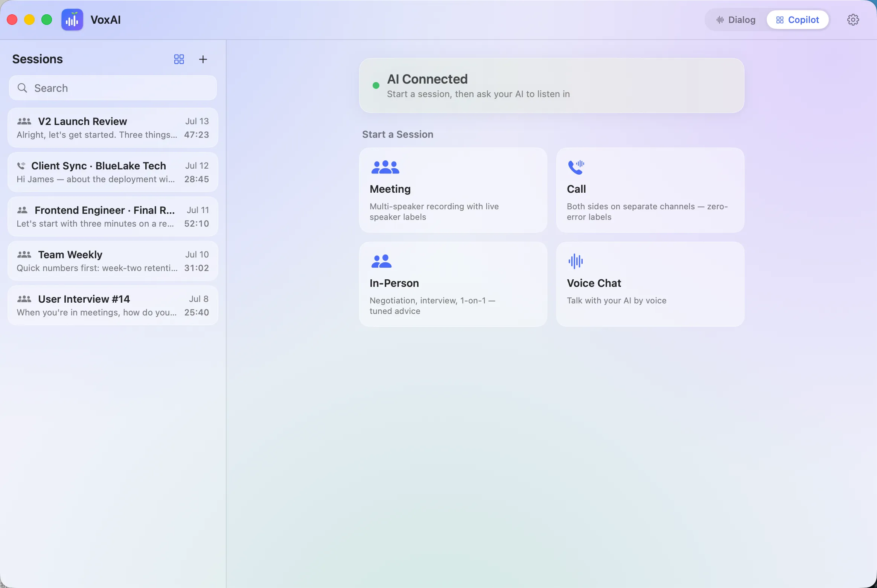
Task: Click the Call card's phone icon
Action: click(576, 167)
